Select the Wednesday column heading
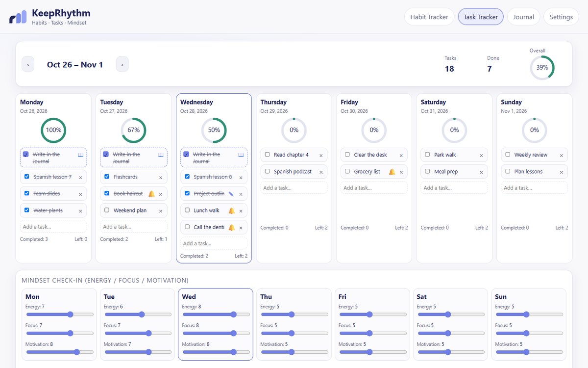 tap(196, 102)
